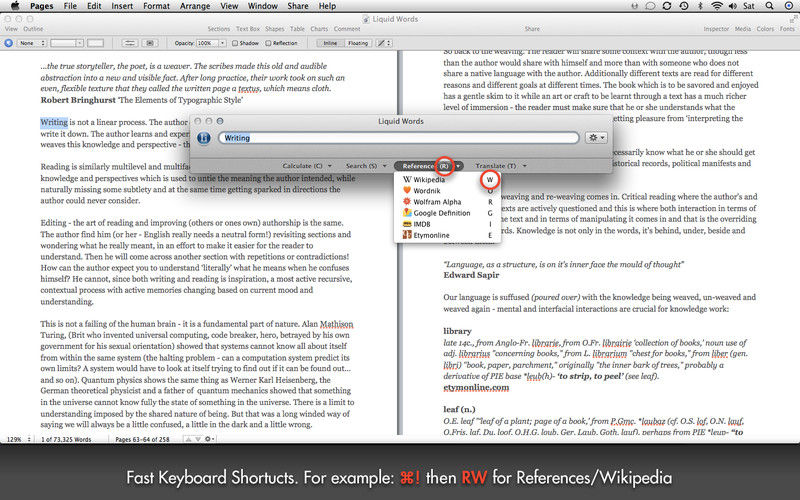The height and width of the screenshot is (500, 800).
Task: Click the Sections toolbar button
Action: (219, 29)
